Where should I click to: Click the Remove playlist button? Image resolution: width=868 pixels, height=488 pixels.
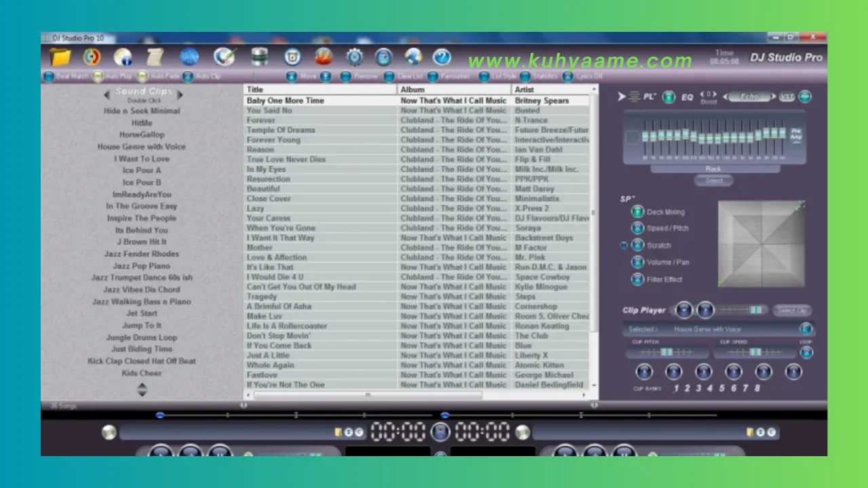346,77
